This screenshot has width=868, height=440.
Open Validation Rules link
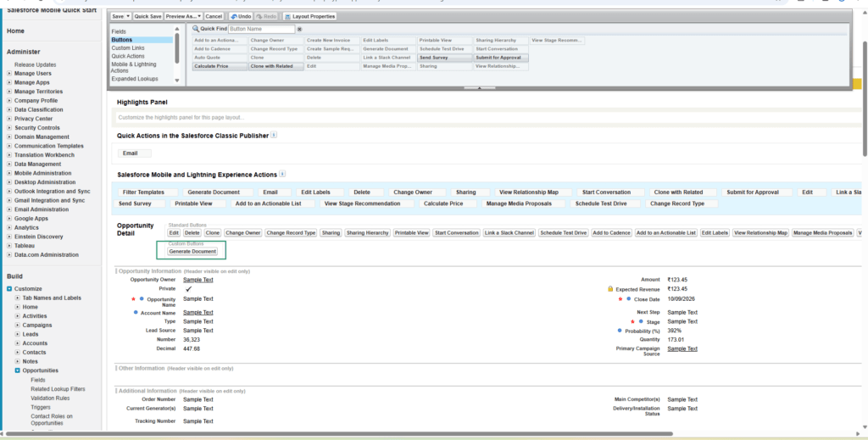(x=50, y=398)
